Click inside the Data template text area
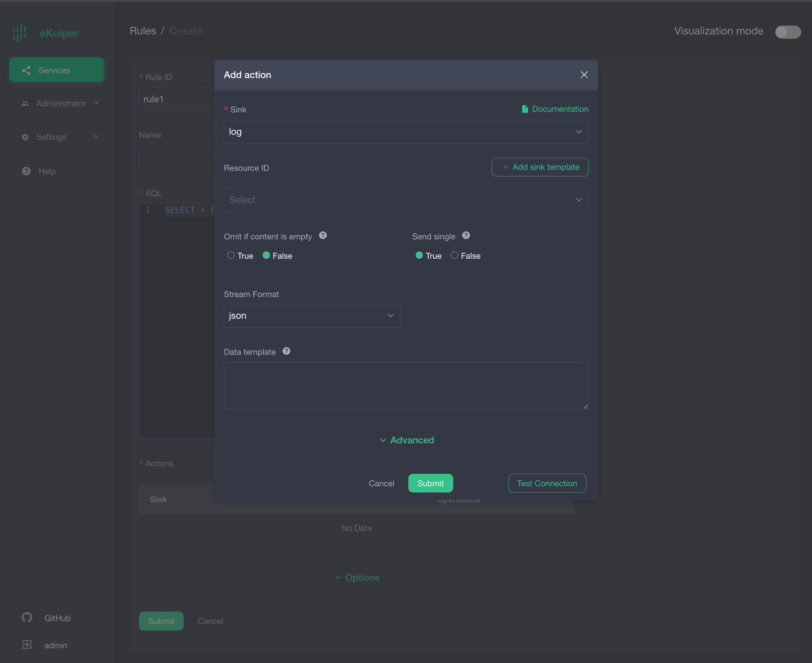Image resolution: width=812 pixels, height=663 pixels. (406, 386)
